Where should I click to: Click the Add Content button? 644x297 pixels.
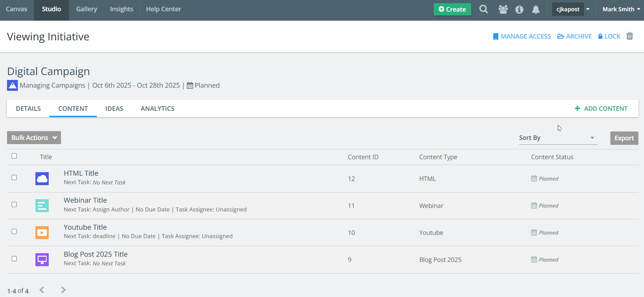click(x=601, y=109)
